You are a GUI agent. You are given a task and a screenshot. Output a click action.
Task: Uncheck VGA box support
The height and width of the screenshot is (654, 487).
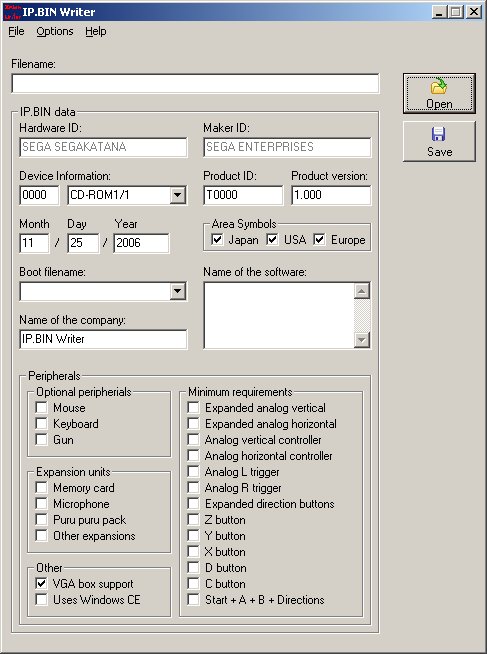click(x=42, y=584)
